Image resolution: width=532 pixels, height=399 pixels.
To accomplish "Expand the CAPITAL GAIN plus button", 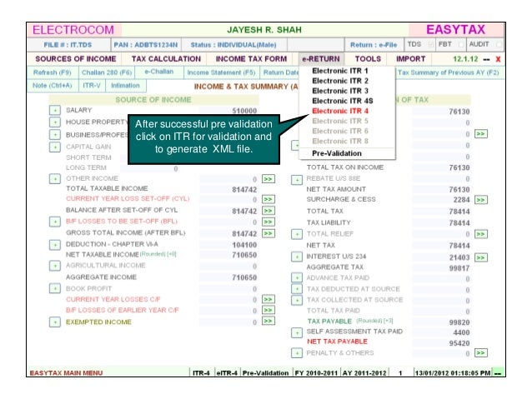I will click(55, 147).
